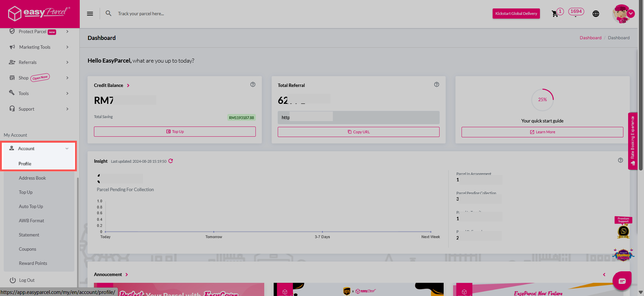
Task: Expand Marketing Tools submenu chevron
Action: point(68,47)
